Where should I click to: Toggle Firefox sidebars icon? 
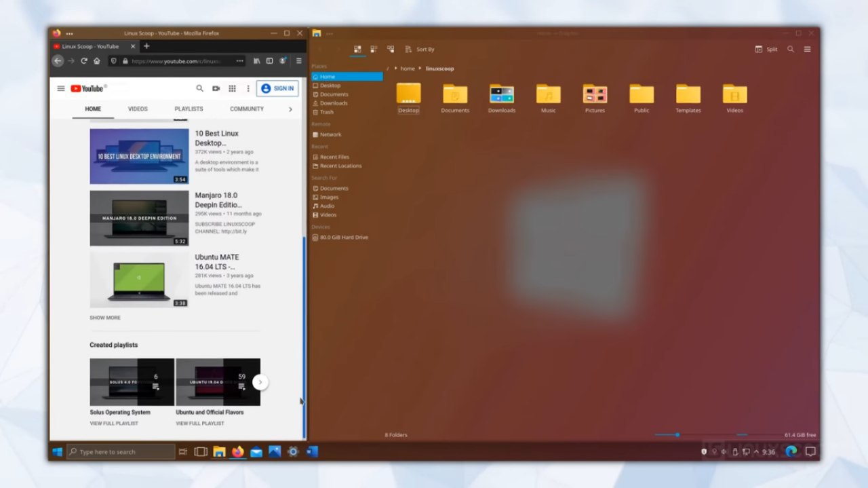point(269,61)
